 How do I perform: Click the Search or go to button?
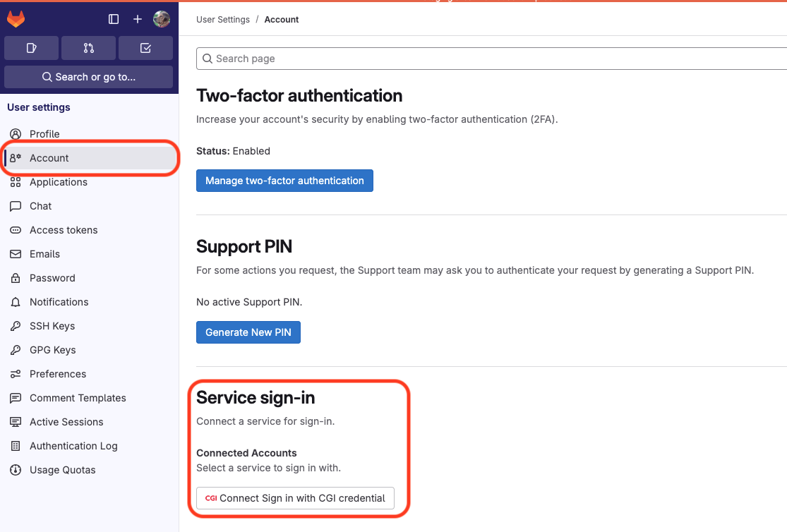(88, 77)
